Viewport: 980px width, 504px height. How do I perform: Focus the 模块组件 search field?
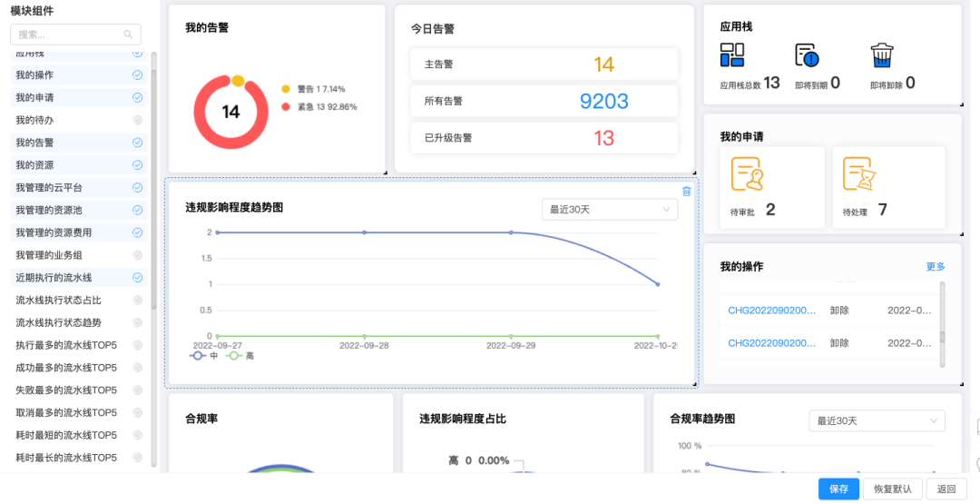pyautogui.click(x=75, y=35)
